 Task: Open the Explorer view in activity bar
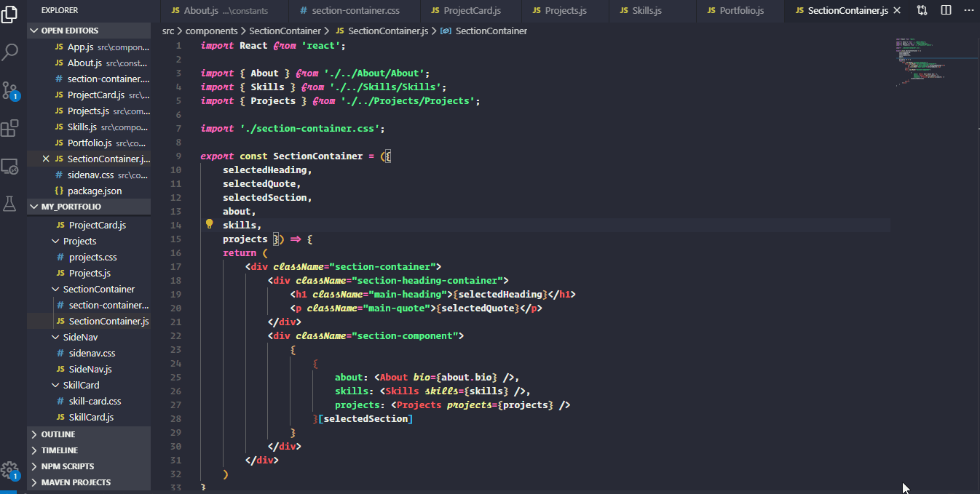pyautogui.click(x=9, y=14)
